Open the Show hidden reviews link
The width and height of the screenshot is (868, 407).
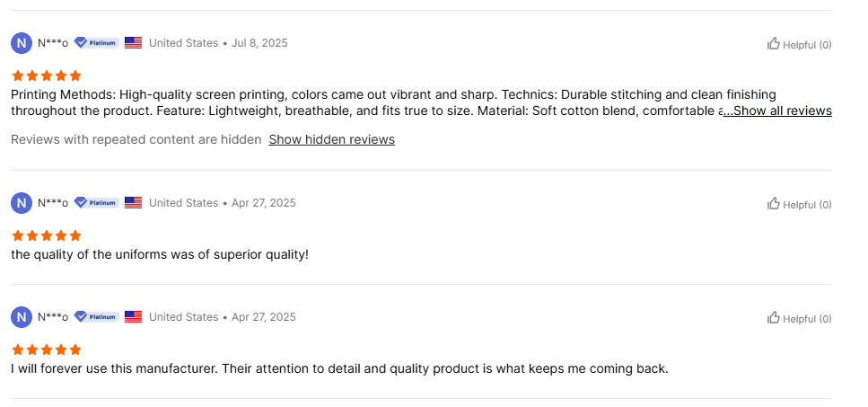(x=331, y=139)
